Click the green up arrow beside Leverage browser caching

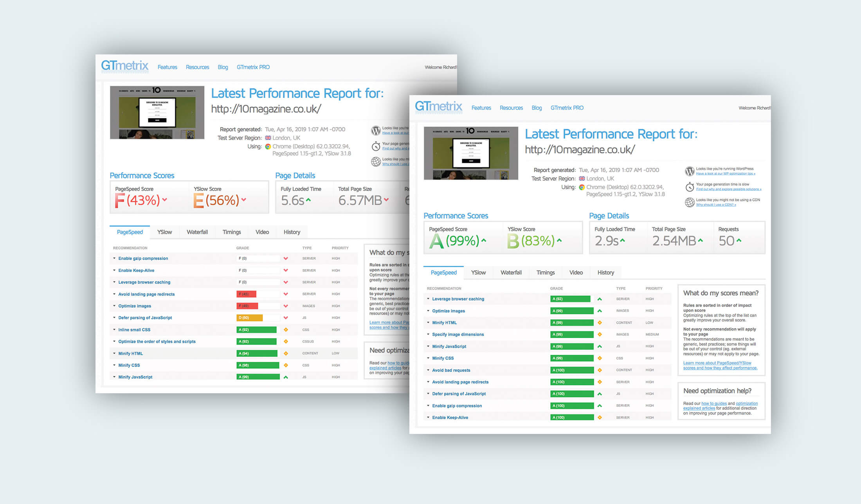(x=600, y=299)
